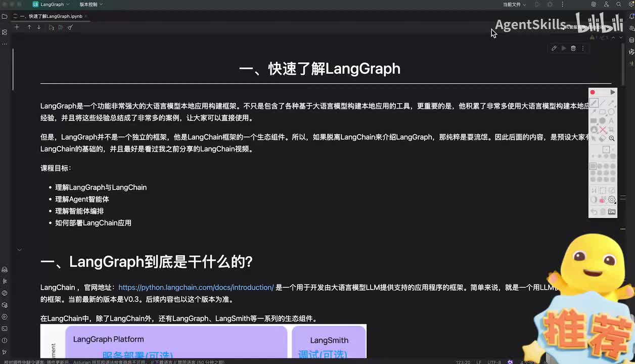This screenshot has width=635, height=364.
Task: Go to previous problem with up chevron
Action: (613, 37)
